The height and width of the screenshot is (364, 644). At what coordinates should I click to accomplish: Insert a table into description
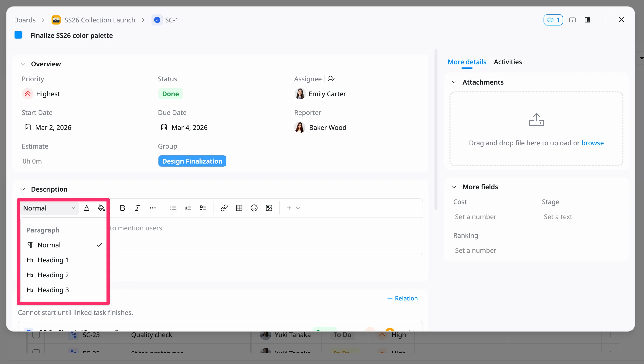(239, 208)
